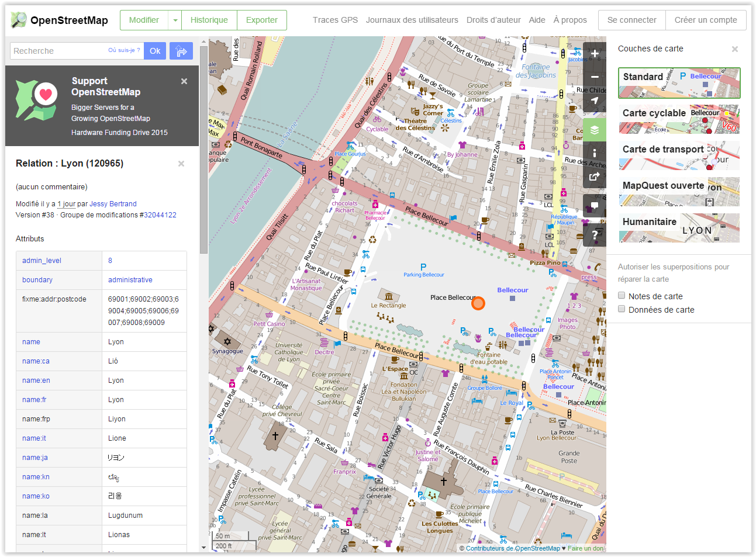
Task: Click the boundary attribute key link
Action: coord(37,280)
